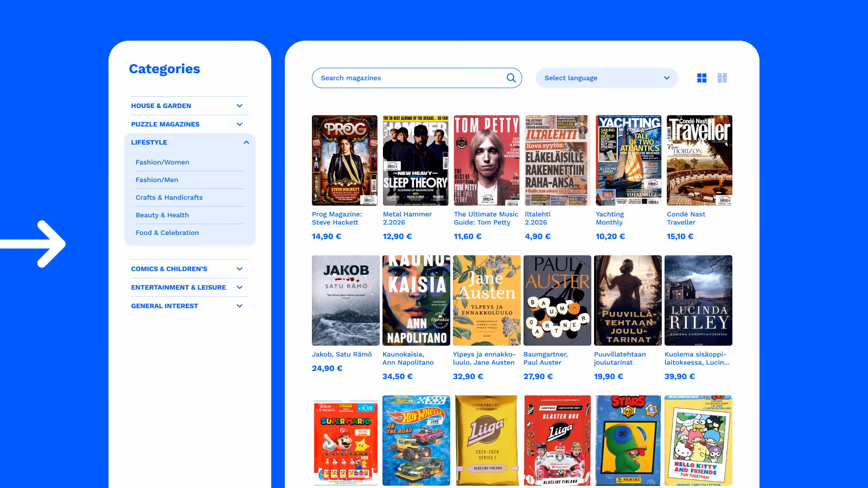868x488 pixels.
Task: Click Puuvillatehtaan joulutarinat title
Action: (x=620, y=358)
